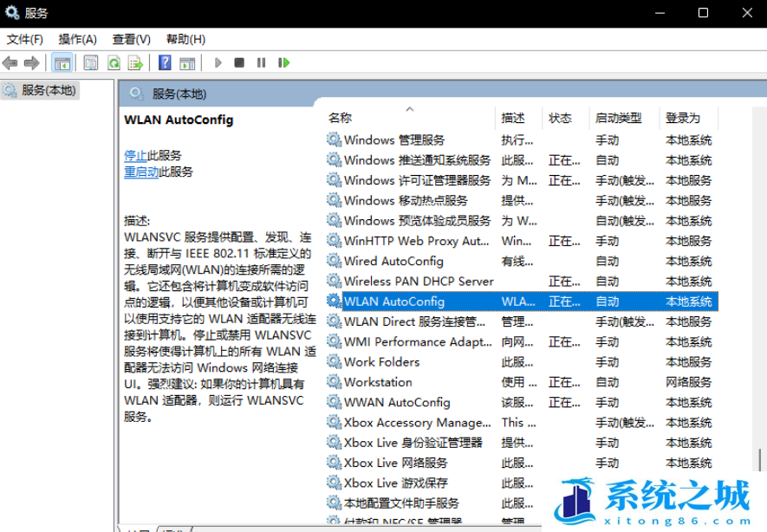Select the Wired AutoConfig service row

393,261
